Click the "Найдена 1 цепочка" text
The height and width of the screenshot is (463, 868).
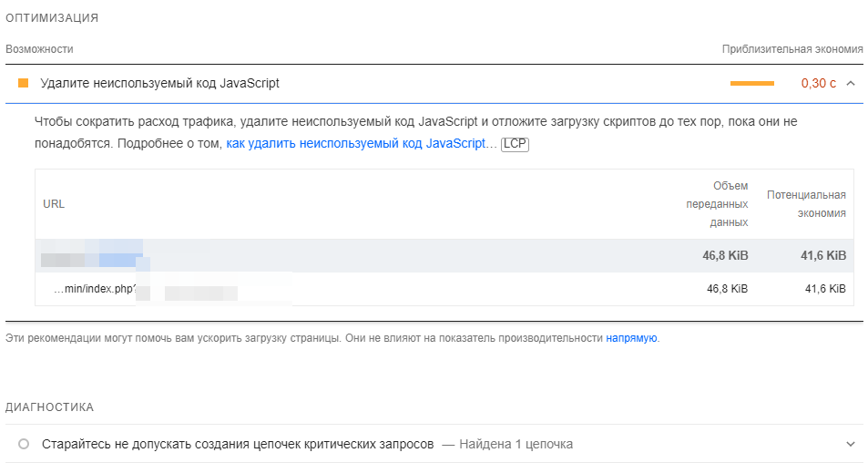[x=516, y=444]
